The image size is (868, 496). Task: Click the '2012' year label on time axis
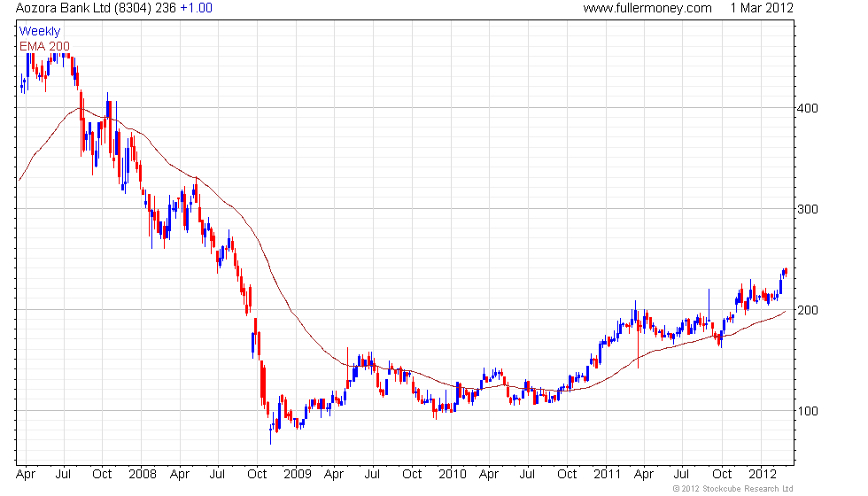[763, 475]
